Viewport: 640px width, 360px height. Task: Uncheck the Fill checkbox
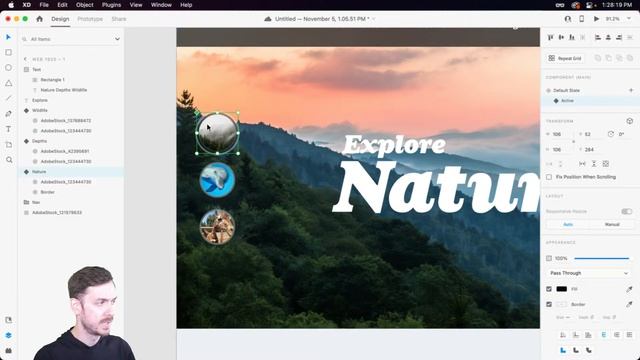tap(549, 289)
